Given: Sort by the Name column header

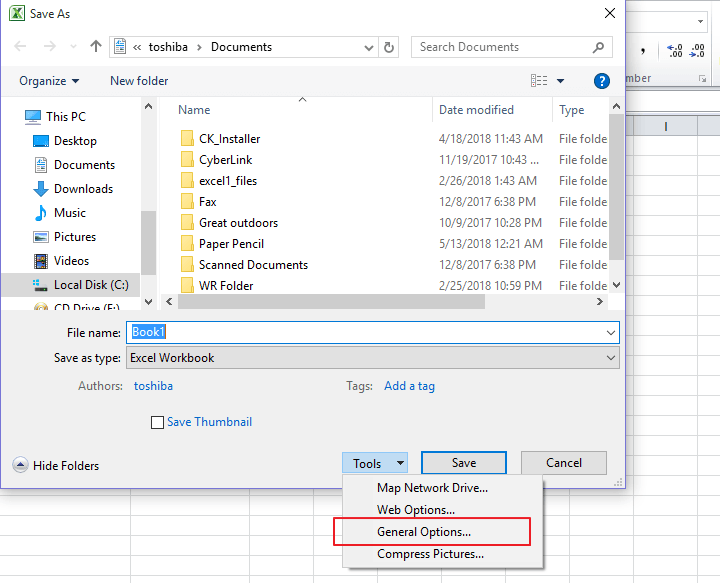Looking at the screenshot, I should (x=194, y=110).
